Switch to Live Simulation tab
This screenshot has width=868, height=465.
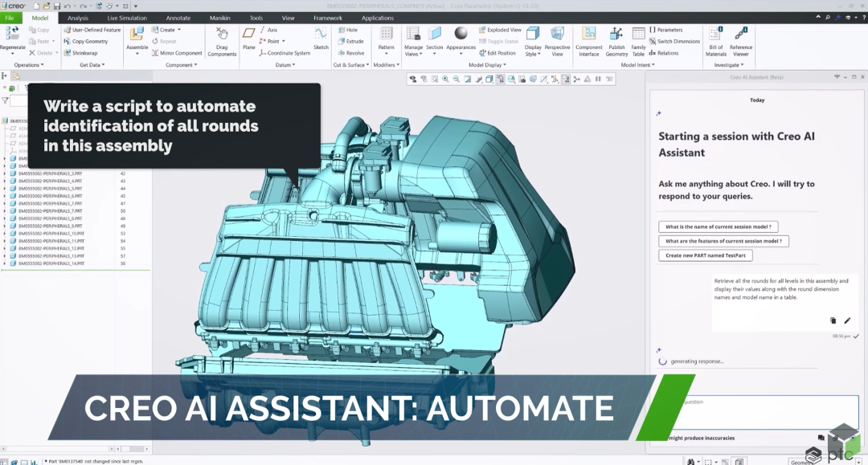[127, 18]
